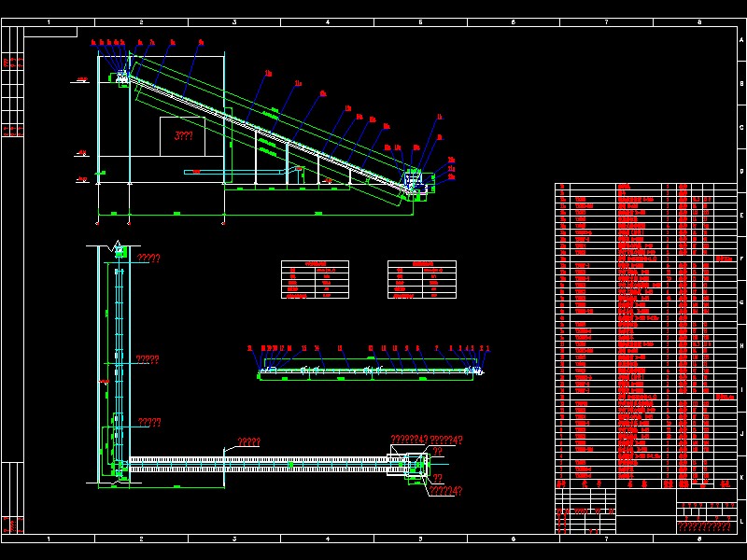Click the ????? label on the upper vertical view

coord(148,258)
